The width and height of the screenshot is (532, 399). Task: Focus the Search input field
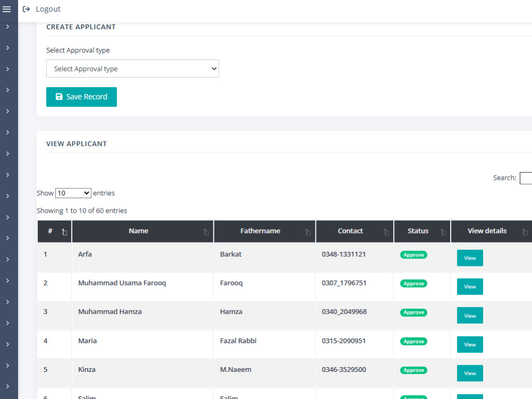526,178
